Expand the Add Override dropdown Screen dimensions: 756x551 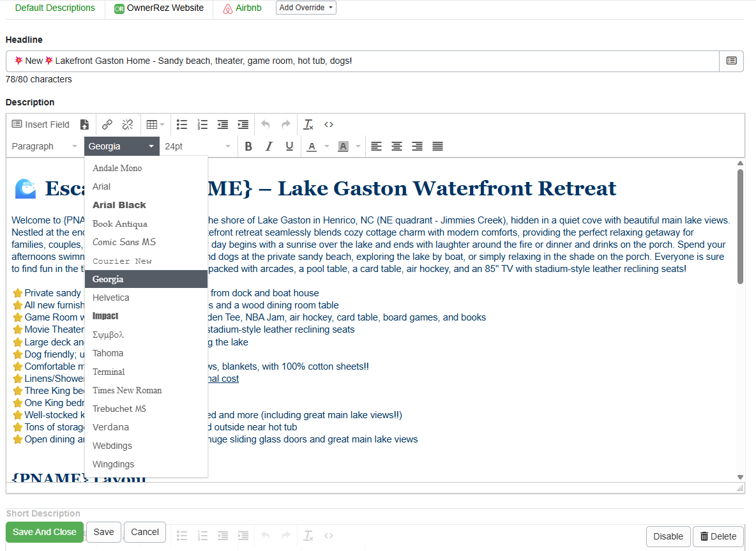click(306, 8)
